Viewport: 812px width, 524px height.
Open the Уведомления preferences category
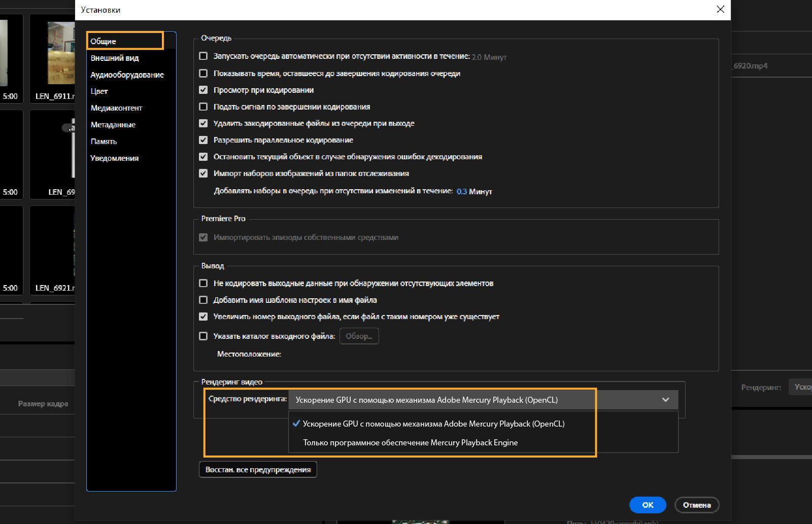click(x=114, y=158)
